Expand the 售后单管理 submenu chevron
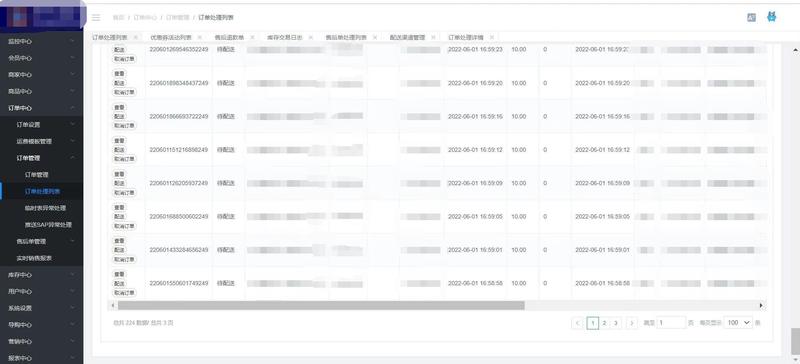Screen dimensions: 800x364 (72, 241)
